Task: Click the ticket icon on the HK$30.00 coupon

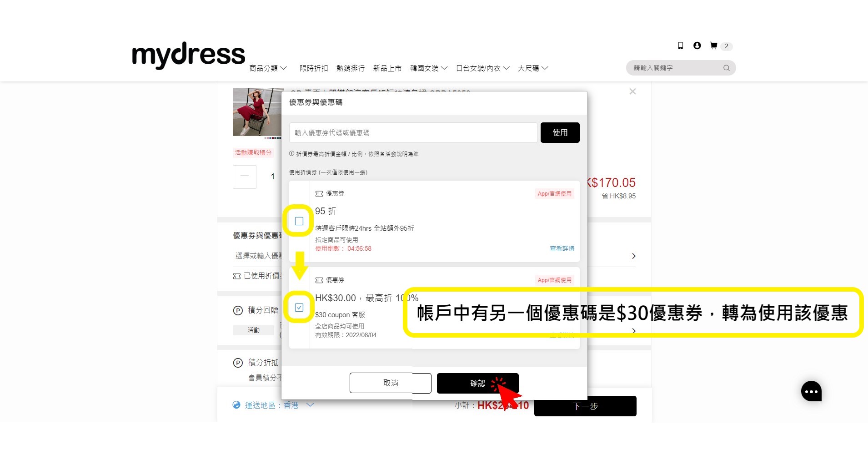Action: tap(319, 280)
